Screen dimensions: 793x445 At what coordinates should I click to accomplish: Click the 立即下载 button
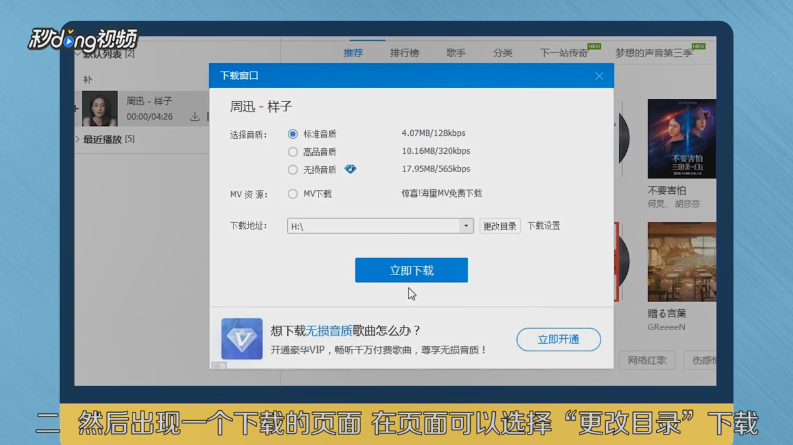coord(411,270)
